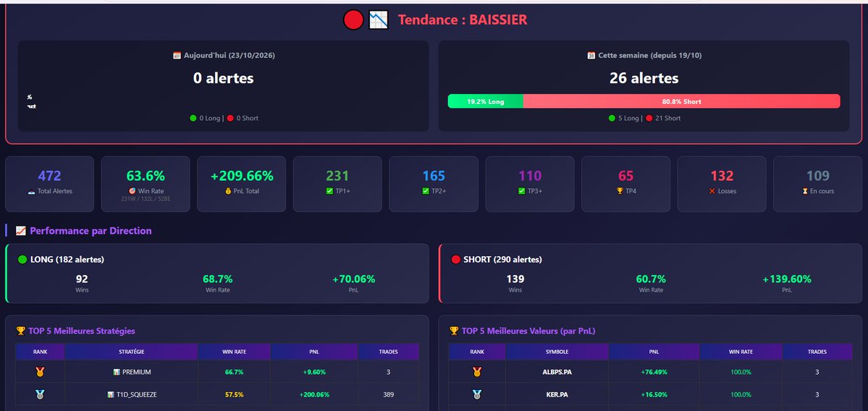The height and width of the screenshot is (411, 868).
Task: Click the '92' Wins value under LONG
Action: click(82, 279)
